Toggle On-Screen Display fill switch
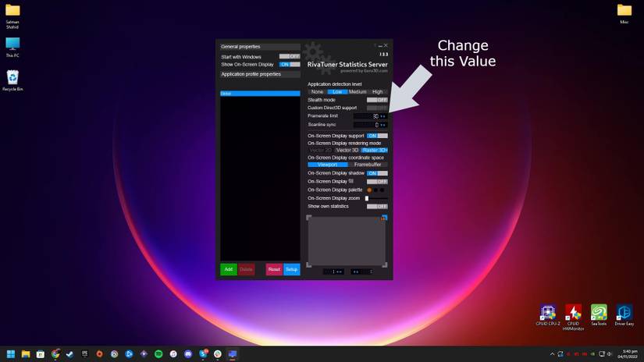 tap(377, 182)
